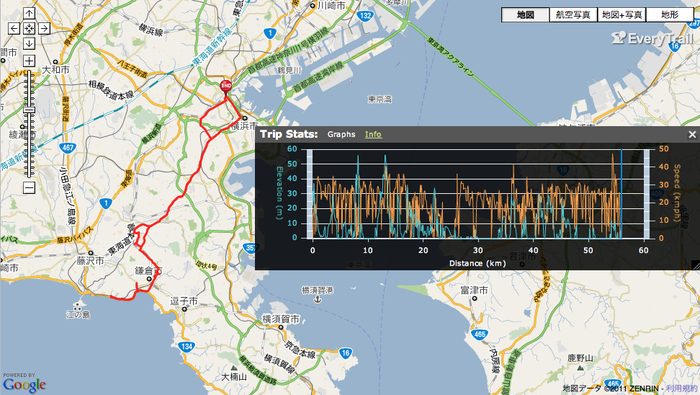
Task: Click the center recenter map button
Action: 29,29
